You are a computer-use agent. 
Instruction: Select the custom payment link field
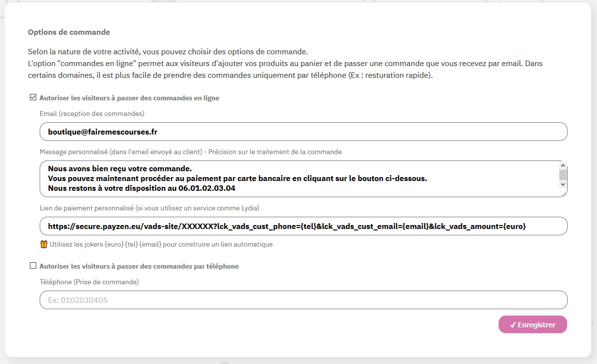click(x=303, y=226)
